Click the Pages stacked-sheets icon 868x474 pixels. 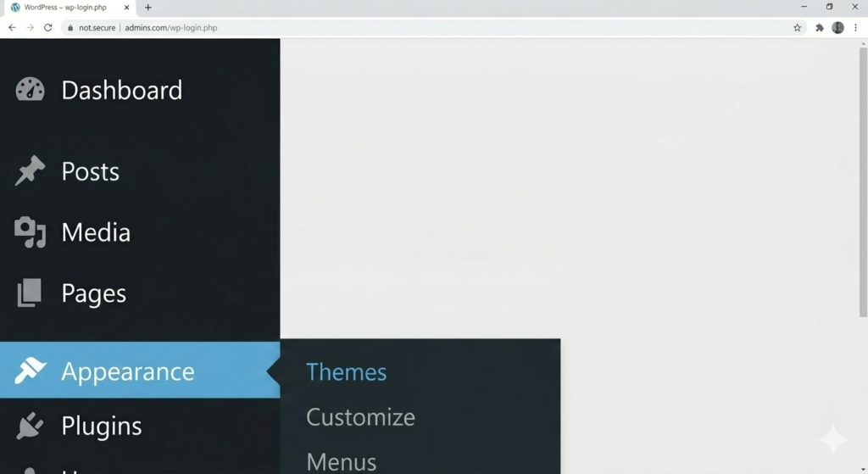point(30,293)
